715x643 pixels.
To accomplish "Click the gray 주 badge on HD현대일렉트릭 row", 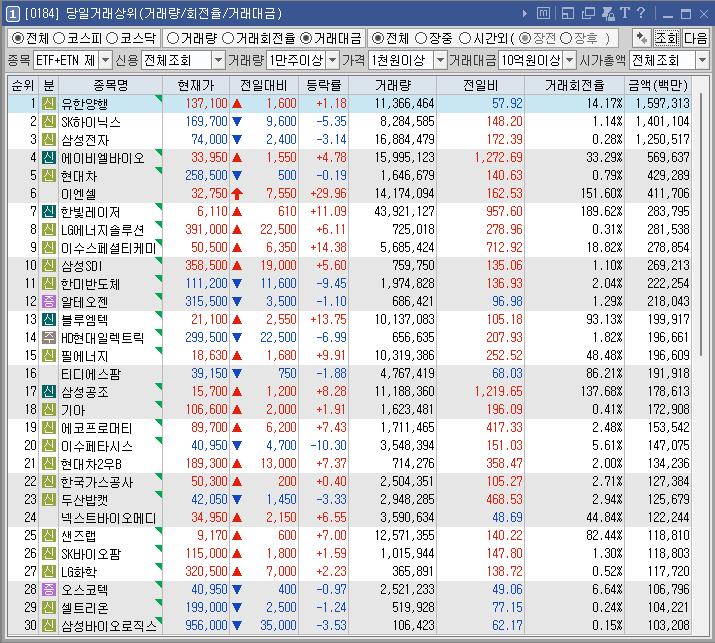I will (x=49, y=337).
